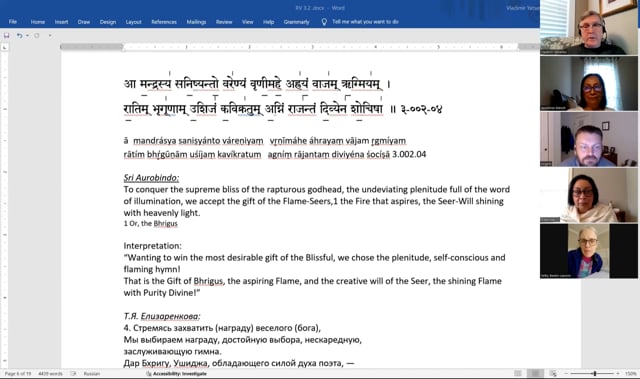Click the proofing errors icon in status bar
640x379 pixels.
(73, 373)
